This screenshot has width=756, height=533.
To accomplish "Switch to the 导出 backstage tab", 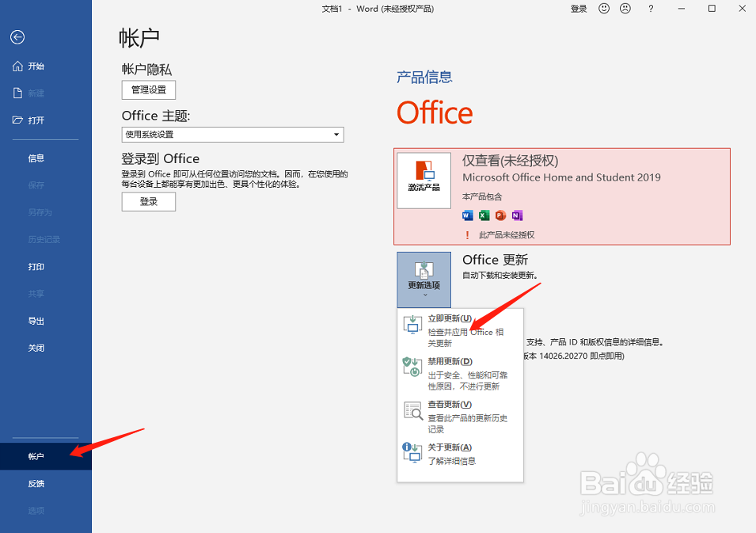I will [x=36, y=320].
